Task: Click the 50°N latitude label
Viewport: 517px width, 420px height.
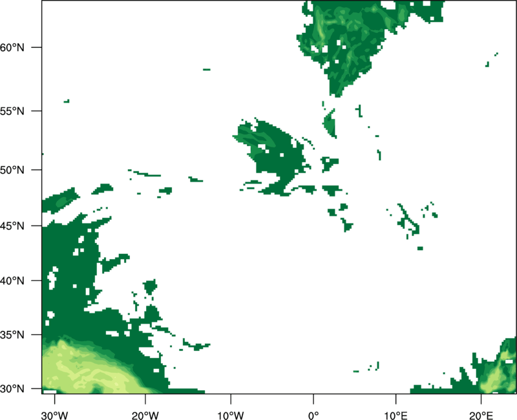Action: pyautogui.click(x=12, y=170)
